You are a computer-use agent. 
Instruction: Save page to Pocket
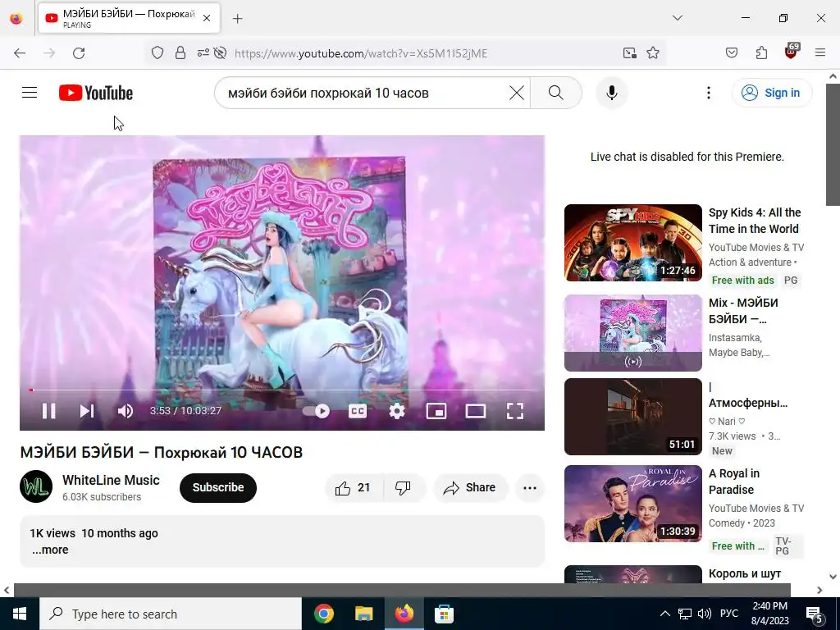tap(731, 53)
